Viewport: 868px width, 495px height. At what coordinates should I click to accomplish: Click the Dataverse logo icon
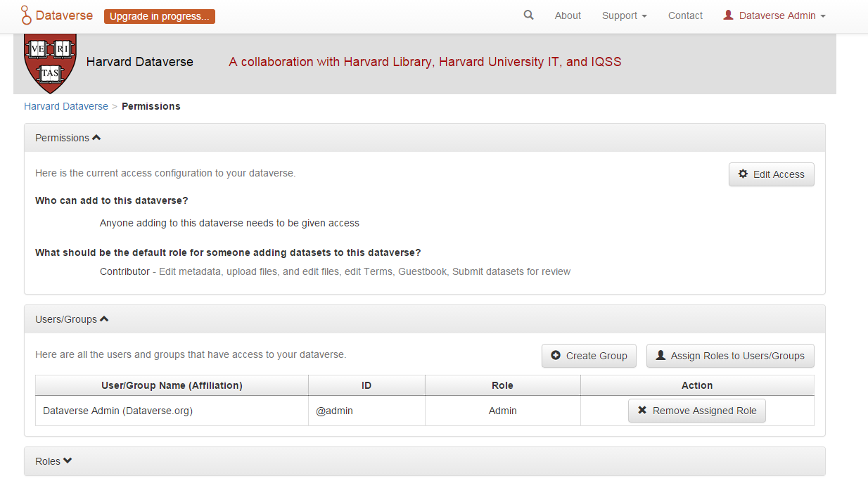tap(25, 15)
